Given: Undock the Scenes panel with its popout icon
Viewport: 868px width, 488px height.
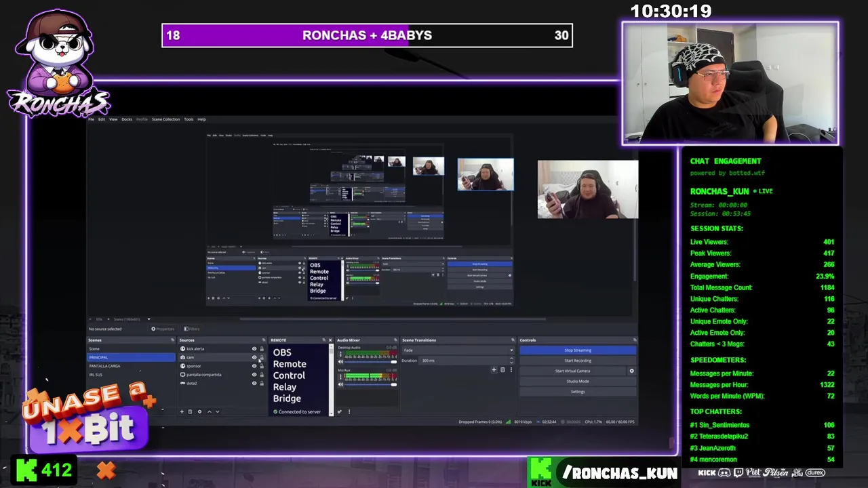Looking at the screenshot, I should (172, 340).
